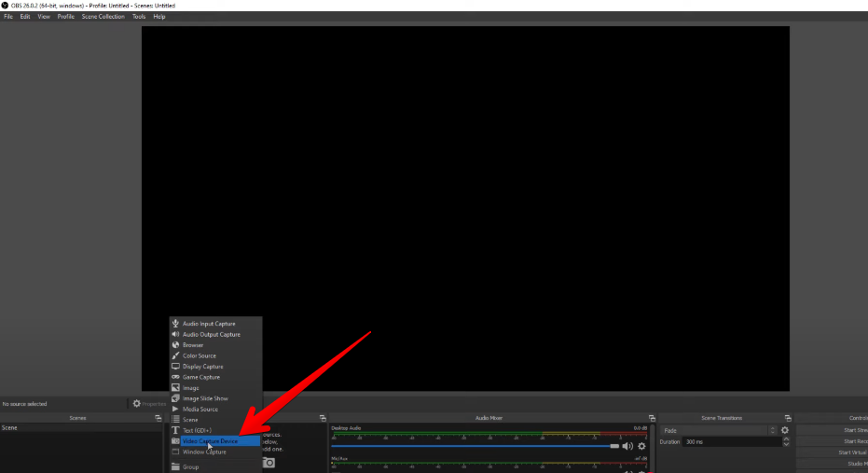This screenshot has height=473, width=868.
Task: Undock the Audio Mixer panel with its float icon
Action: click(652, 418)
